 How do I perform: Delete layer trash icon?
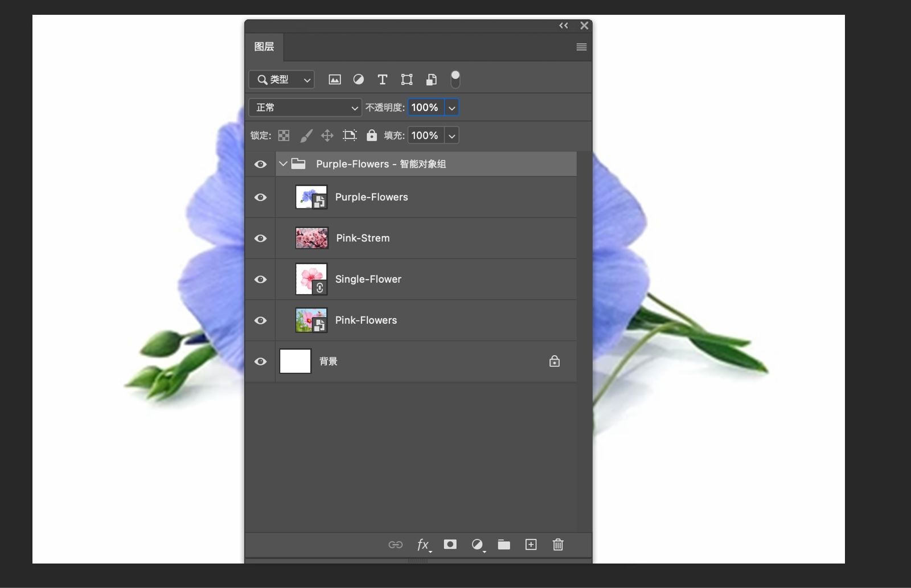558,545
